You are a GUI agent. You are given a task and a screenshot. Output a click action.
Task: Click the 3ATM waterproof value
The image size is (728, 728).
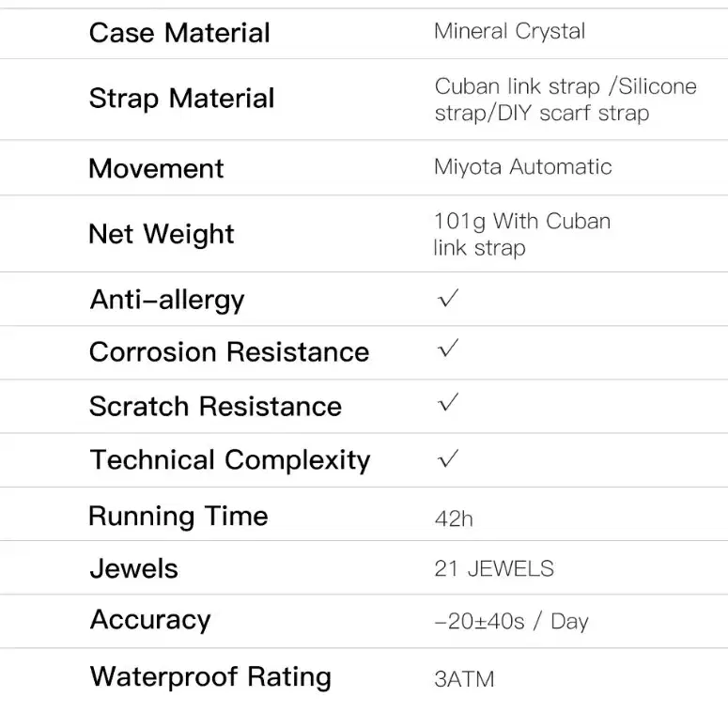tap(464, 679)
